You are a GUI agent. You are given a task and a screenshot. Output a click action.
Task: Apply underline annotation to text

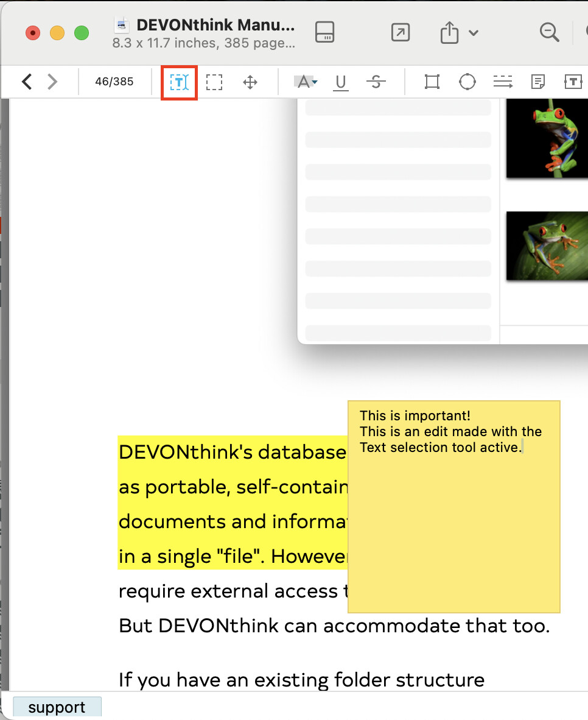[x=341, y=82]
